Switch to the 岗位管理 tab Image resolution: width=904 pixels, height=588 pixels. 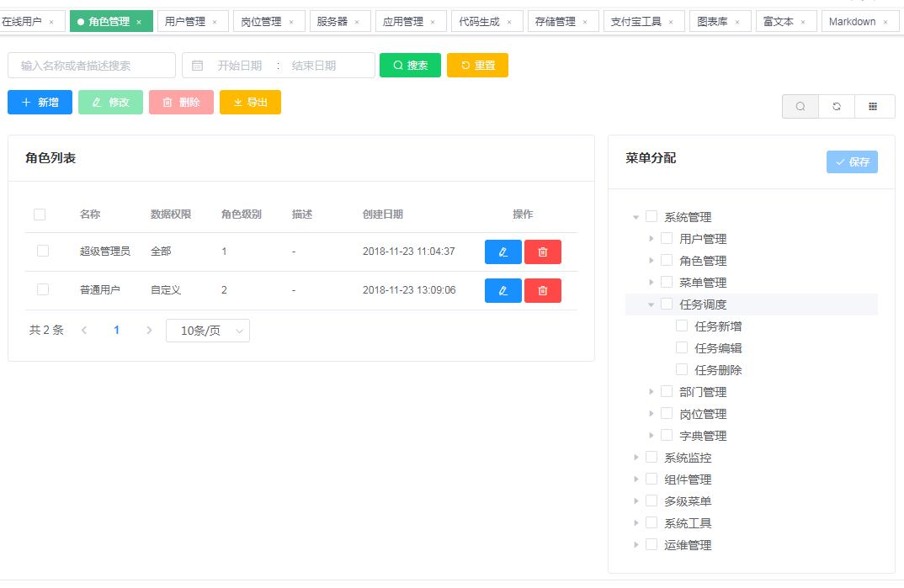coord(261,22)
